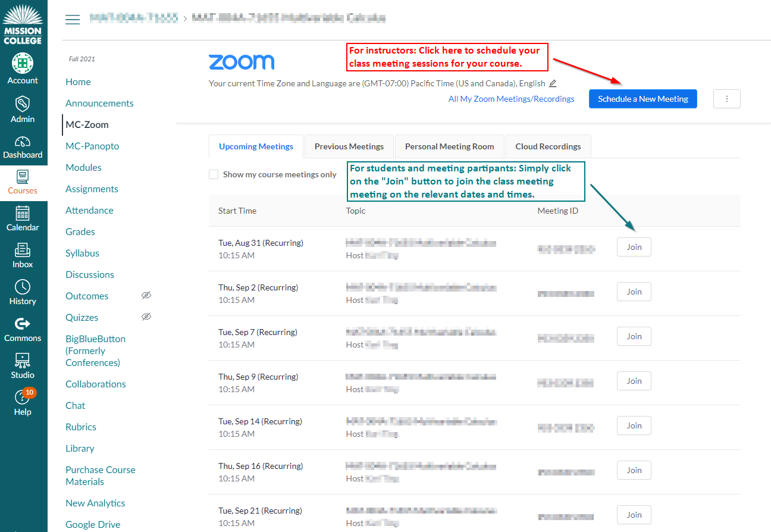Screen dimensions: 771x532
Task: Open Grades page
Action: 80,231
